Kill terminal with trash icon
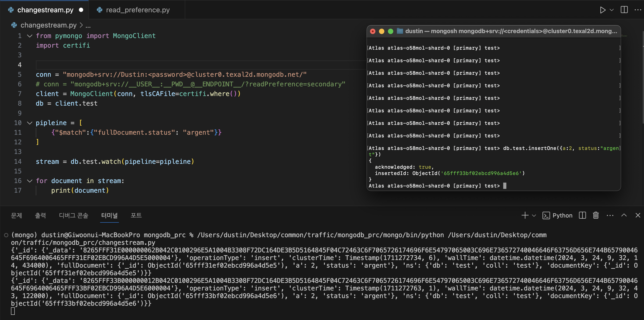Image resolution: width=644 pixels, height=320 pixels. click(596, 215)
